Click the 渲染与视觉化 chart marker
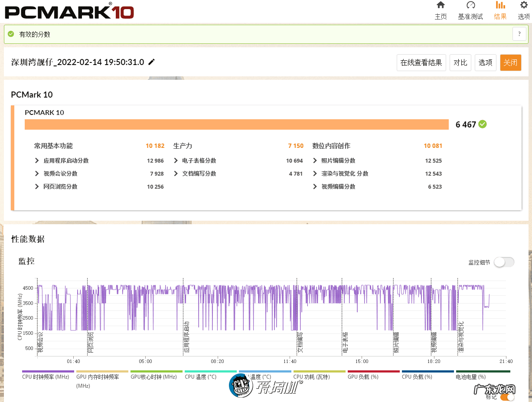 (x=461, y=338)
